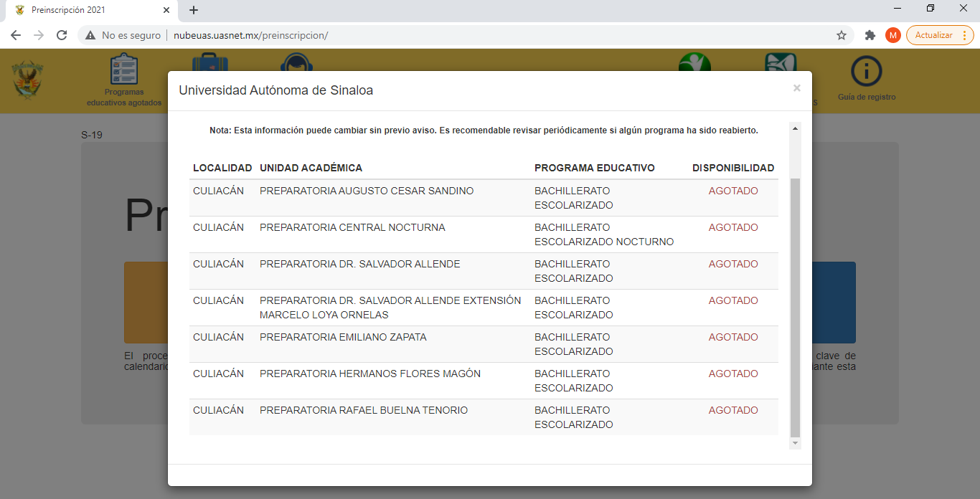Open a new browser tab

click(194, 10)
